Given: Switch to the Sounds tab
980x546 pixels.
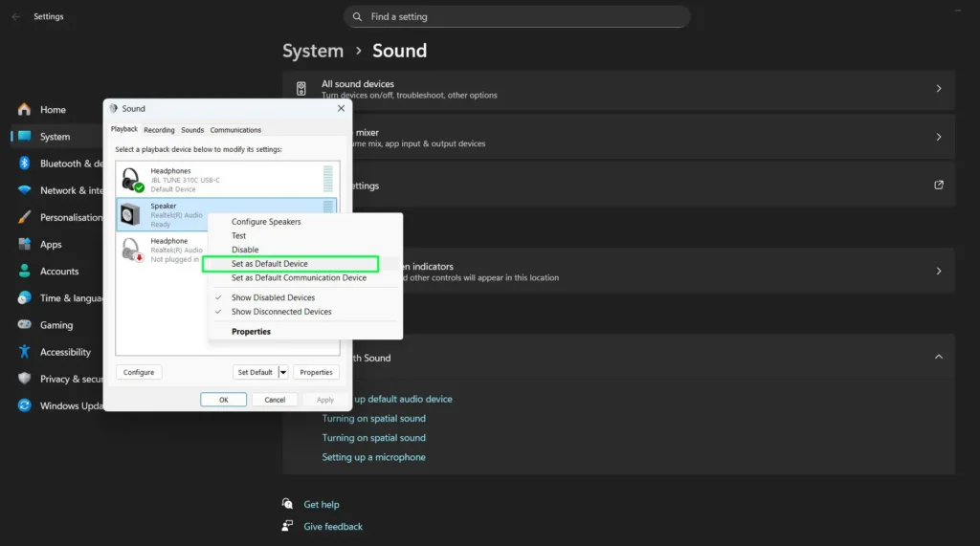Looking at the screenshot, I should point(192,130).
